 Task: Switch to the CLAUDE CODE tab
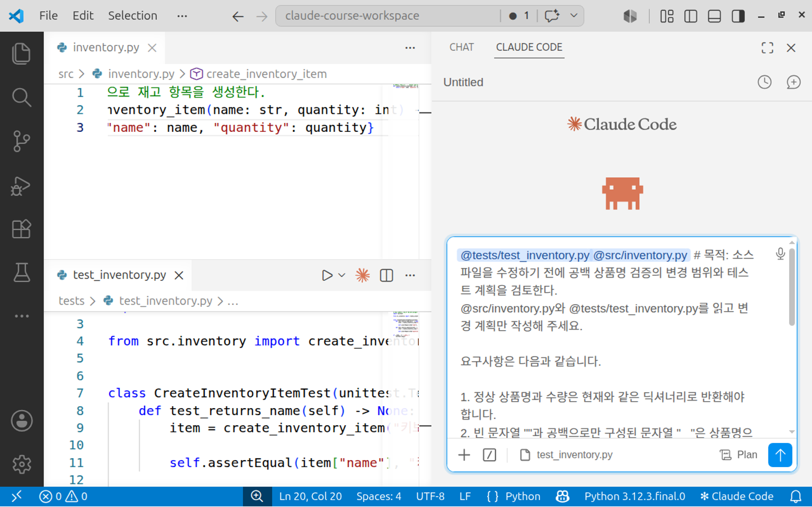click(529, 47)
